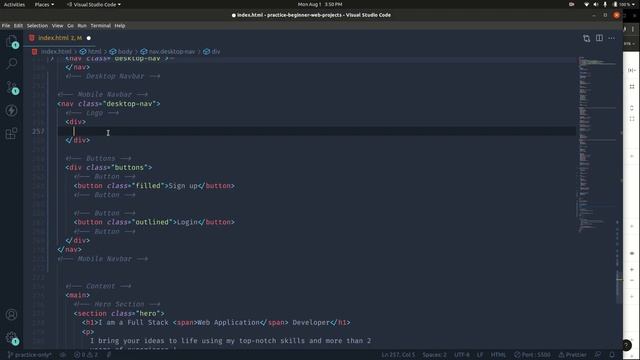Open the File menu
Screen dimensions: 640x360
[x=6, y=26]
